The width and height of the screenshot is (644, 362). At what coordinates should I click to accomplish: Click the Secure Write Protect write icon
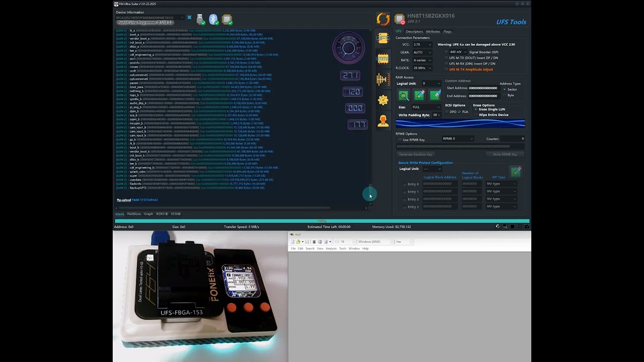coord(516,171)
